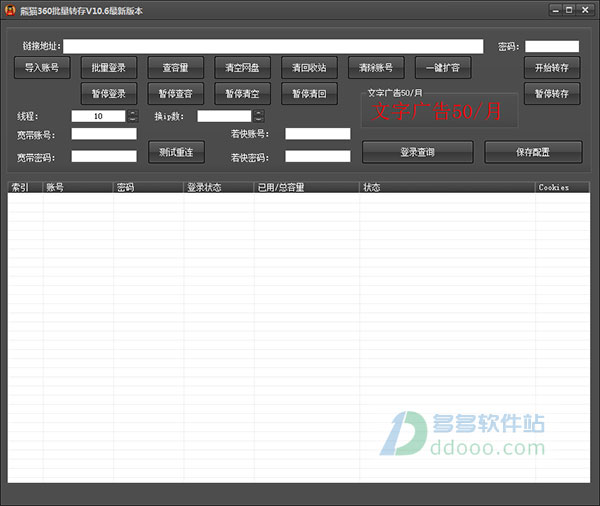Focus the 链接地址 input field

(x=273, y=46)
